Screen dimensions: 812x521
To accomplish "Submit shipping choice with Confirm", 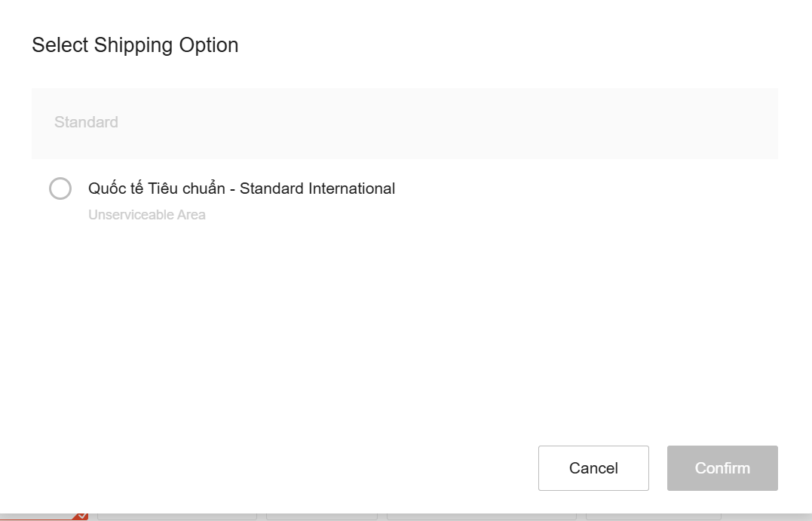I will point(722,468).
